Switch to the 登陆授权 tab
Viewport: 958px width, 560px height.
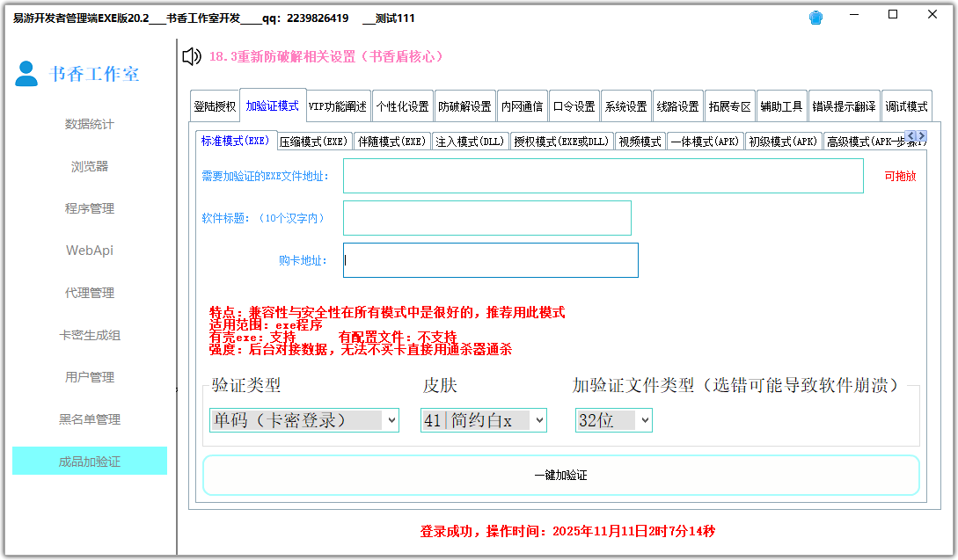coord(216,105)
